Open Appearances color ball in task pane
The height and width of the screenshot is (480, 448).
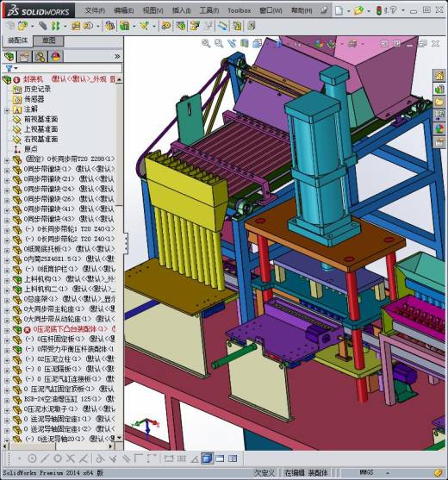[439, 129]
